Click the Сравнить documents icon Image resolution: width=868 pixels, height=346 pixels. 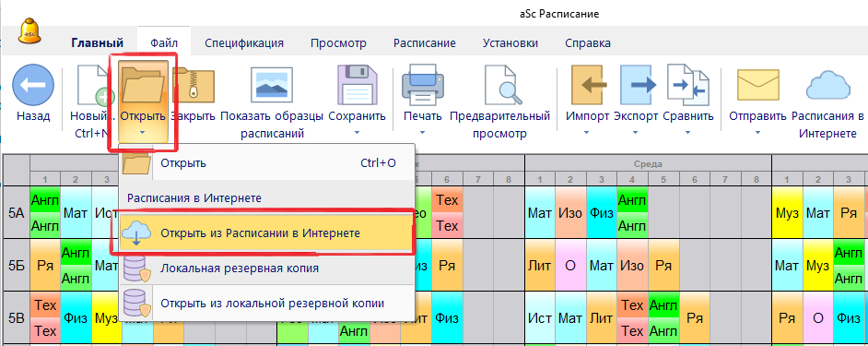click(x=688, y=85)
